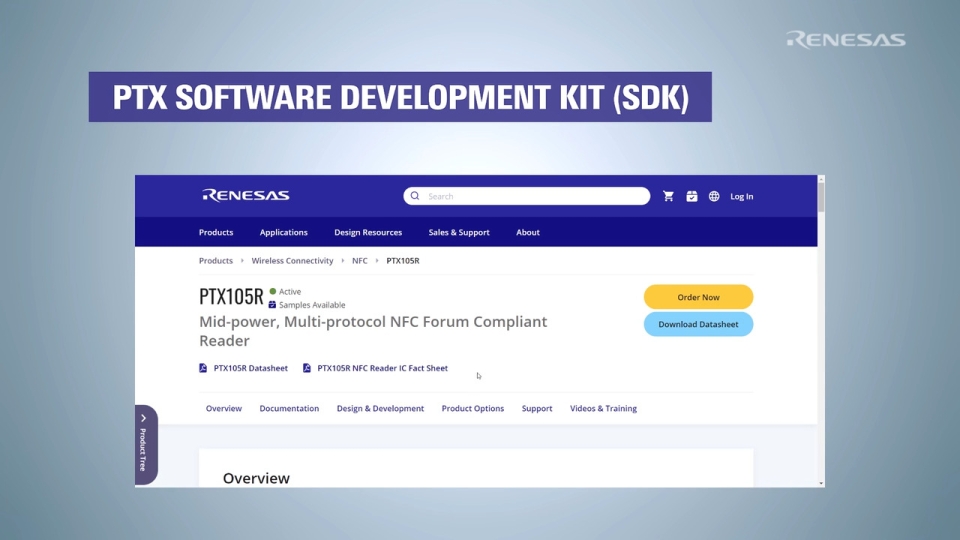Screen dimensions: 960x540
Task: Click the calendar sample-request icon in header
Action: click(x=692, y=196)
